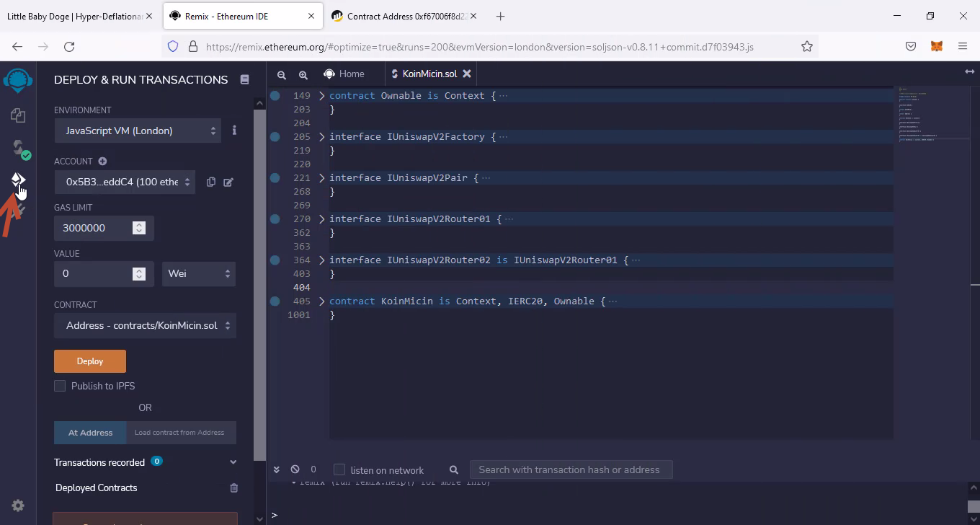The height and width of the screenshot is (525, 980).
Task: Open the Wei unit dropdown
Action: 198,273
